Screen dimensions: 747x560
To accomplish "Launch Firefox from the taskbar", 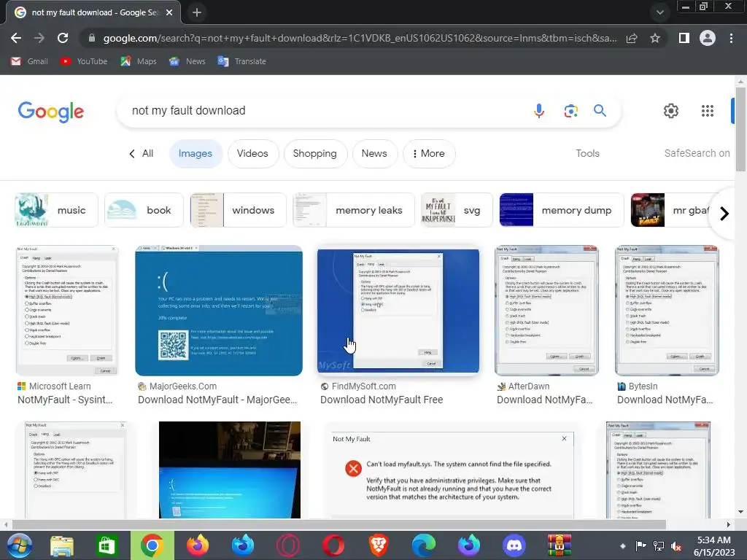I will tap(198, 545).
